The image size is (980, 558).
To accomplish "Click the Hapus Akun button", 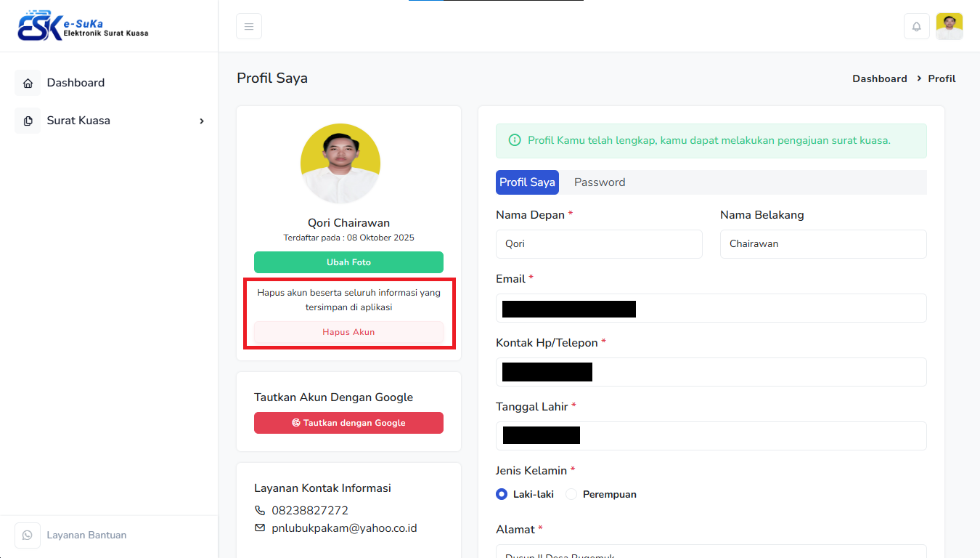I will [x=348, y=332].
